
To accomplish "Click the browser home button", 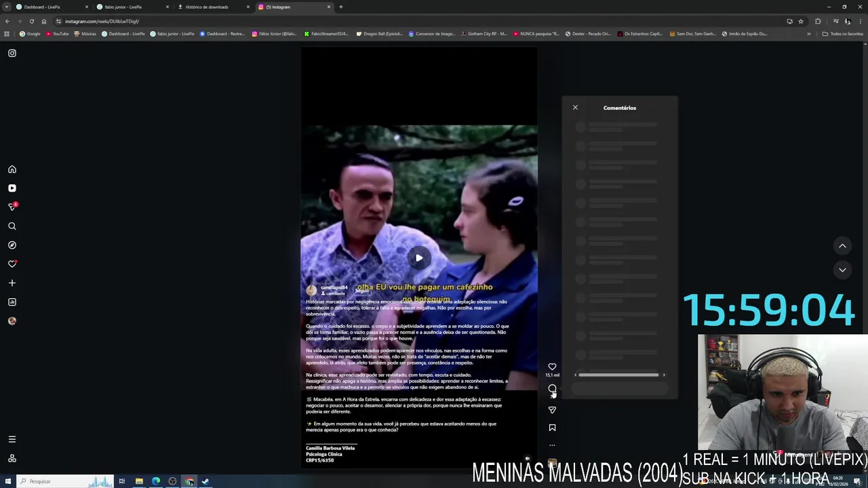I will tap(44, 21).
